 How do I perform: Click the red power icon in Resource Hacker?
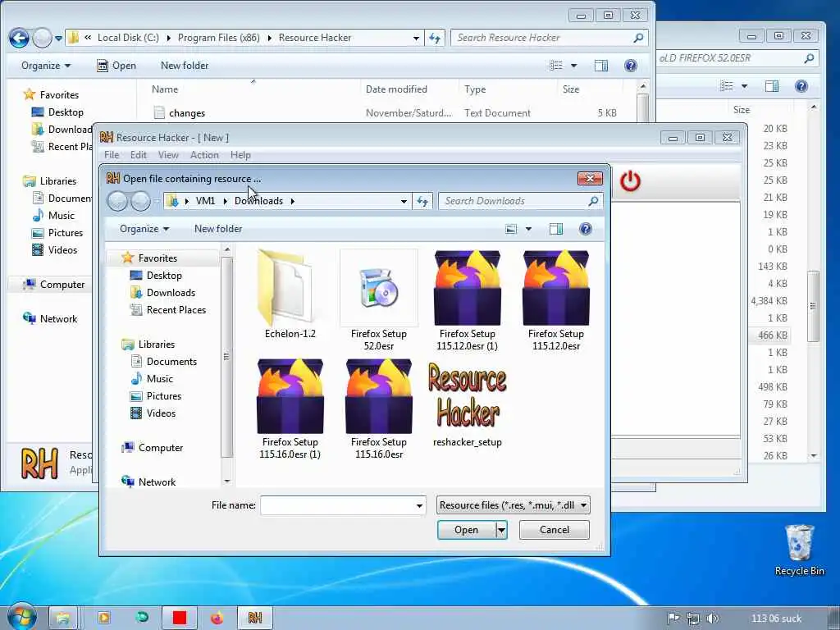pos(630,181)
